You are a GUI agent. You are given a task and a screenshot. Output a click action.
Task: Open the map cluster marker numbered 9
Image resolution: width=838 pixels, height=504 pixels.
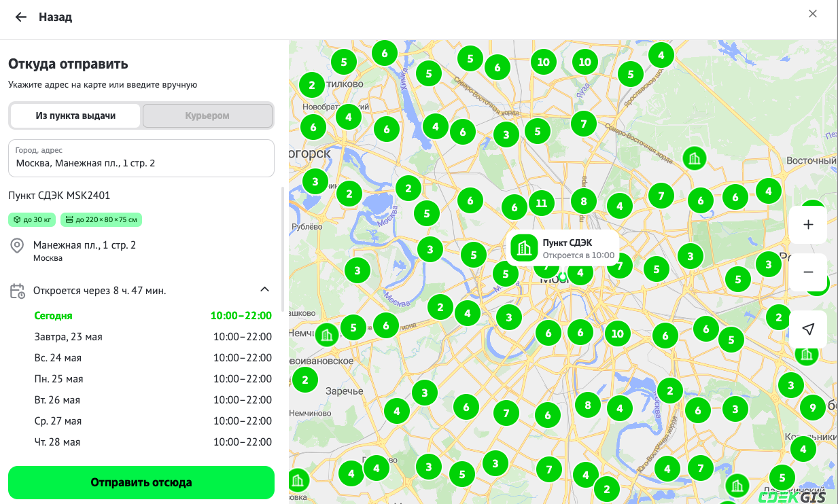click(812, 408)
